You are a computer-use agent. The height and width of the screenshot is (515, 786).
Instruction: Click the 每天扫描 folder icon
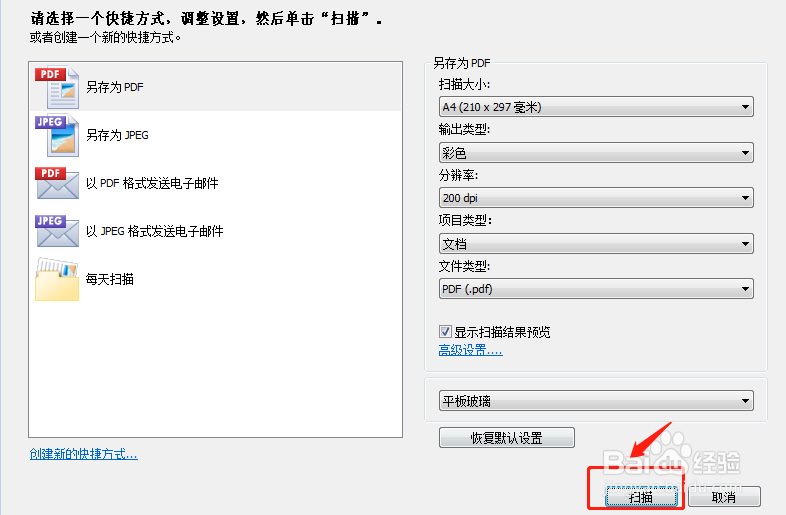57,279
